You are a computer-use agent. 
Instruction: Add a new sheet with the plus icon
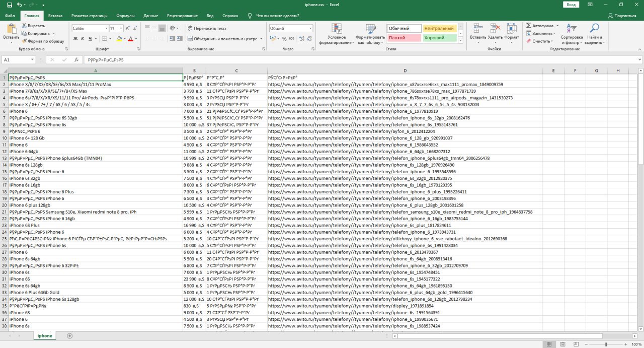click(x=69, y=335)
